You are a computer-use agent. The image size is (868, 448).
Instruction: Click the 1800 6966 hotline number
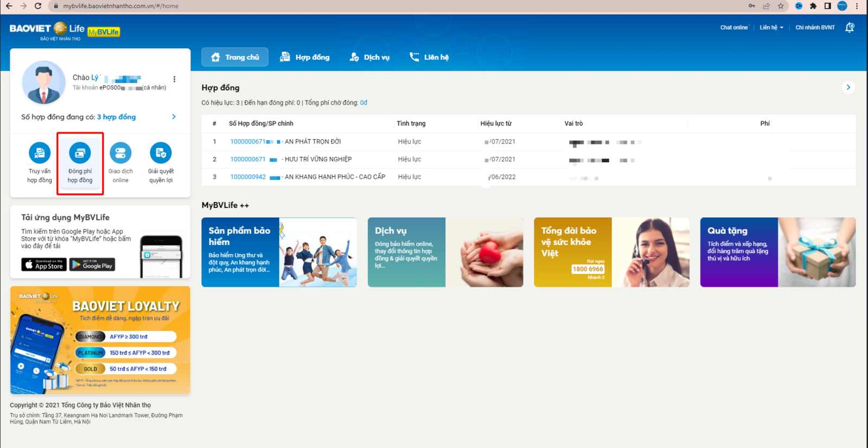pos(588,269)
